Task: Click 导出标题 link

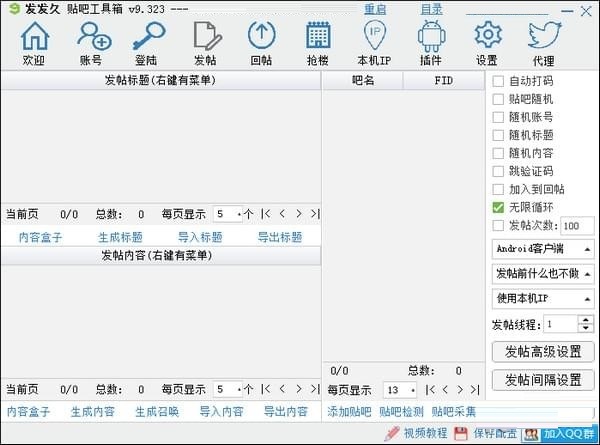Action: [280, 237]
